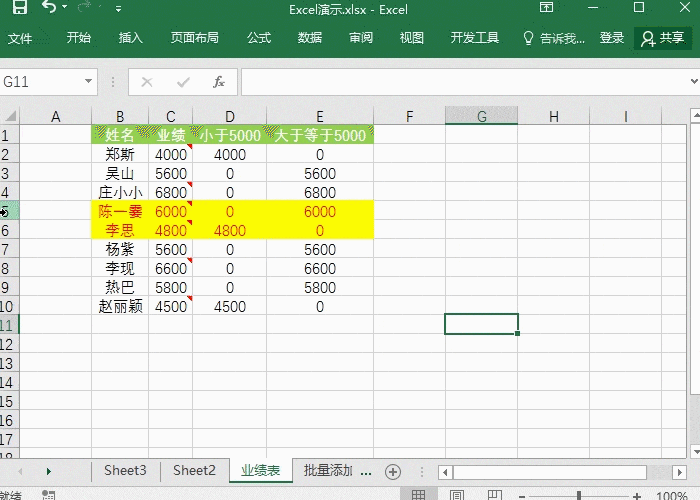Click header cell 小于5000

pos(229,135)
